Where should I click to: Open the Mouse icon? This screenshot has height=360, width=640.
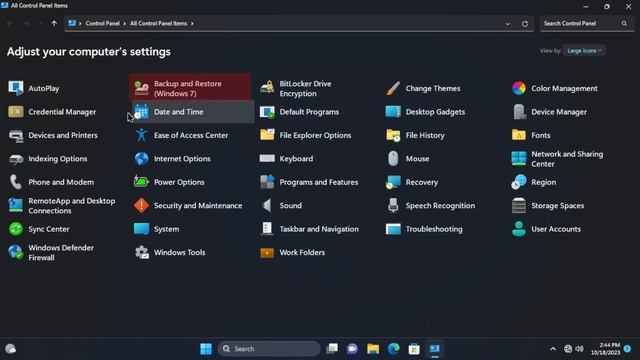point(393,159)
